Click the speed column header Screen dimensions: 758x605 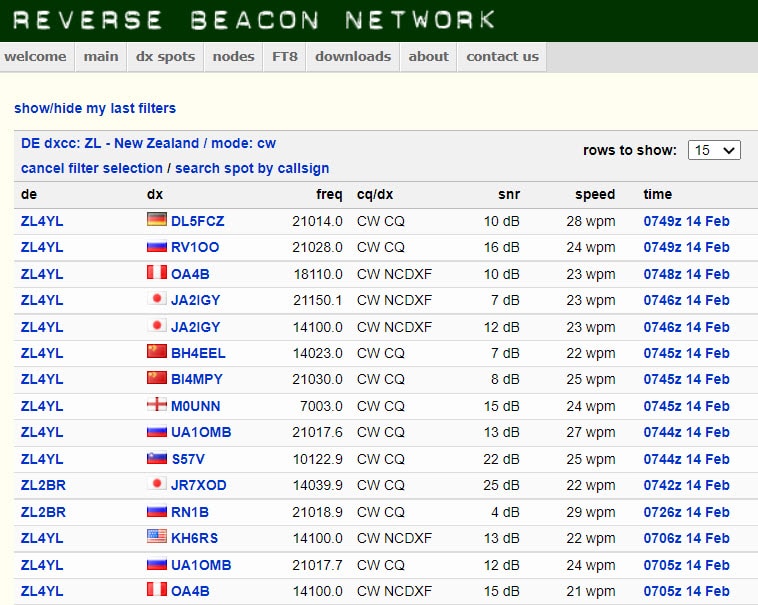point(595,194)
